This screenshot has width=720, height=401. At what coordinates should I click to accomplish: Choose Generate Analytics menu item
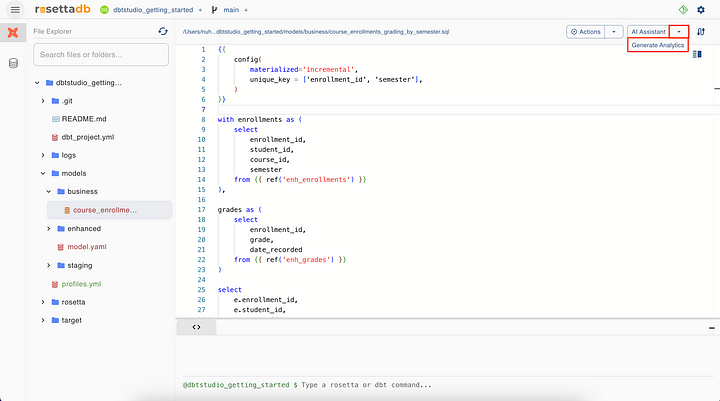click(658, 45)
